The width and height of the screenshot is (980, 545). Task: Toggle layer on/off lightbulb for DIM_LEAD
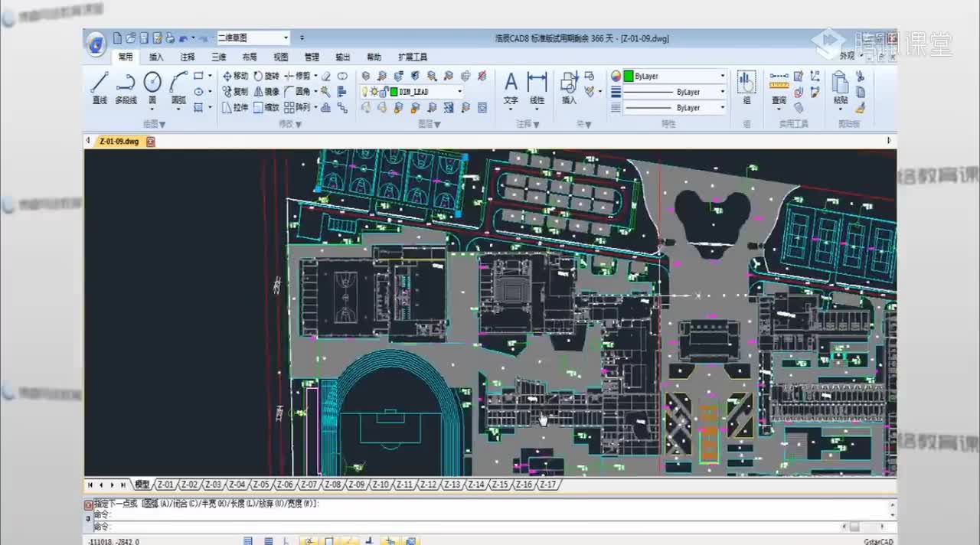[x=365, y=92]
